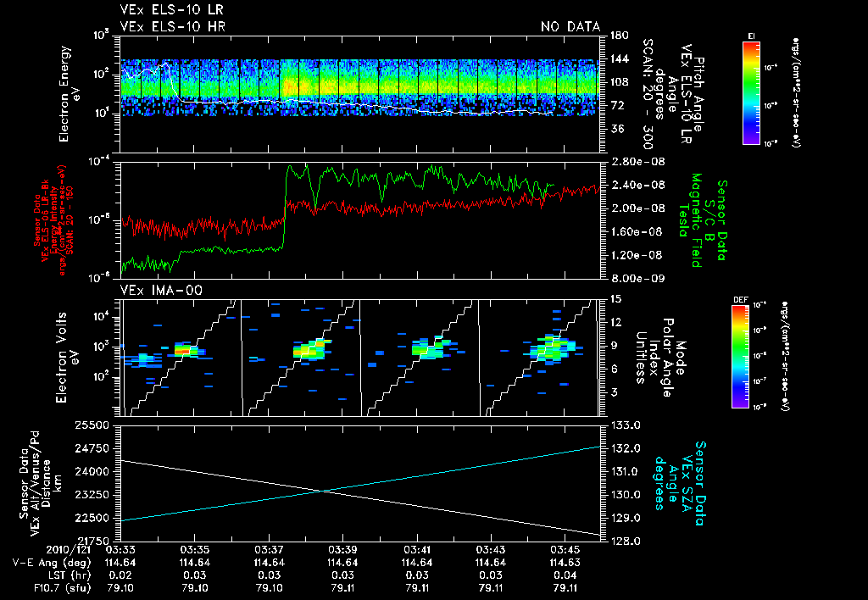Image resolution: width=868 pixels, height=600 pixels.
Task: Select the VEx ELS-10 LR title
Action: 172,10
